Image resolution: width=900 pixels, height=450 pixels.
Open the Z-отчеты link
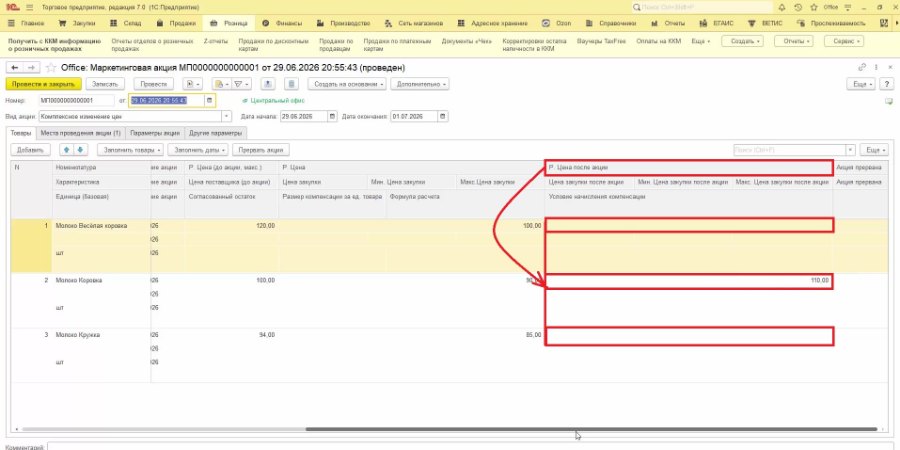tap(216, 41)
